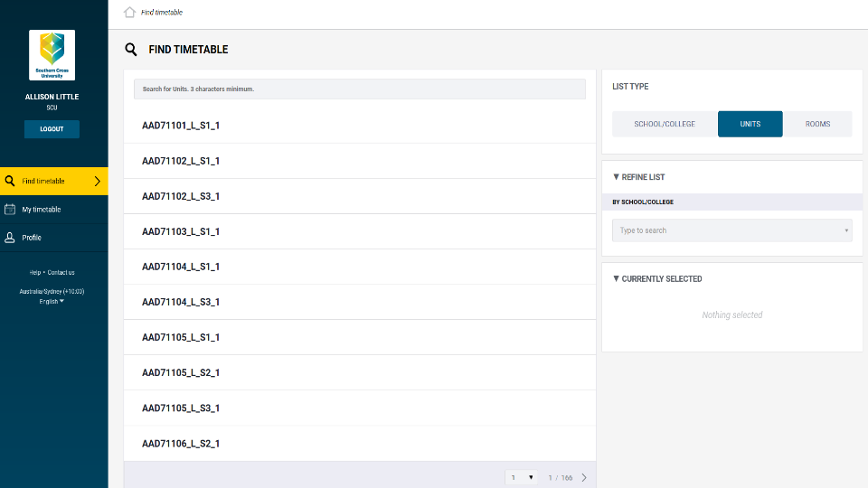The height and width of the screenshot is (488, 868).
Task: Click the Search for Units field
Action: [360, 89]
